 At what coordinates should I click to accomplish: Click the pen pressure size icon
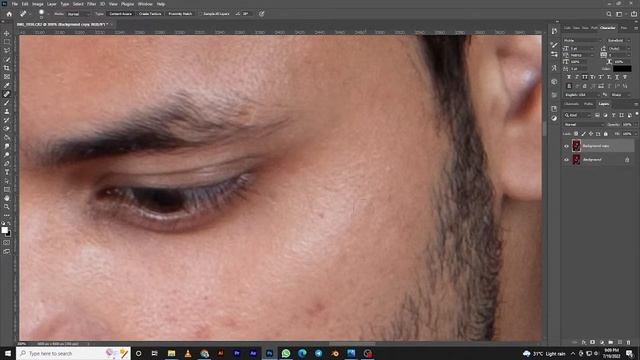[x=262, y=14]
